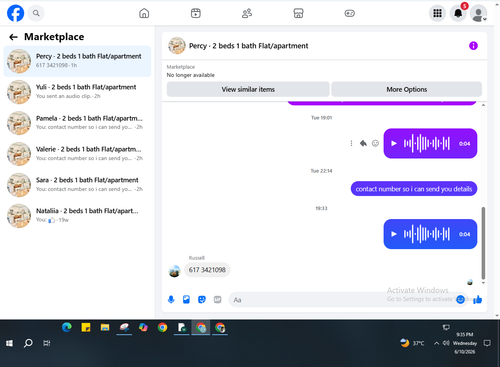Open Microsoft Edge from the taskbar
The width and height of the screenshot is (500, 367).
pos(67,328)
